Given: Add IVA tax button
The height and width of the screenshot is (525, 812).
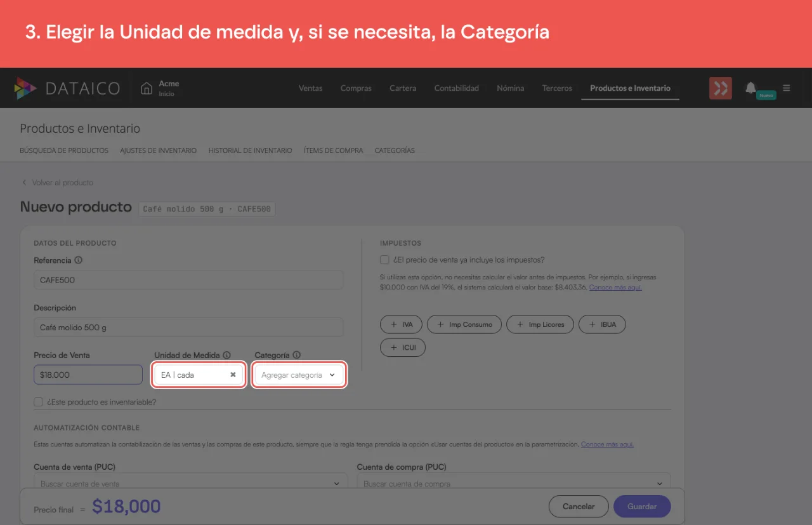Looking at the screenshot, I should (401, 324).
